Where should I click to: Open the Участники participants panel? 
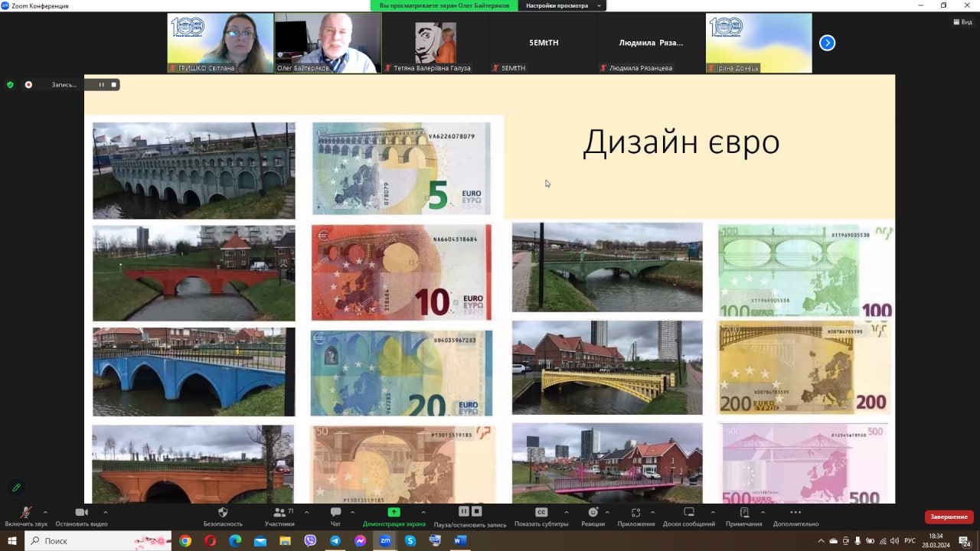279,513
